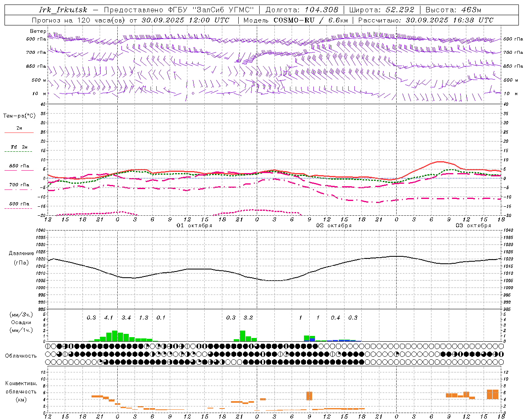Click the "Давление" pressure panel label
Viewport: 525px width, 420px height.
(x=21, y=253)
